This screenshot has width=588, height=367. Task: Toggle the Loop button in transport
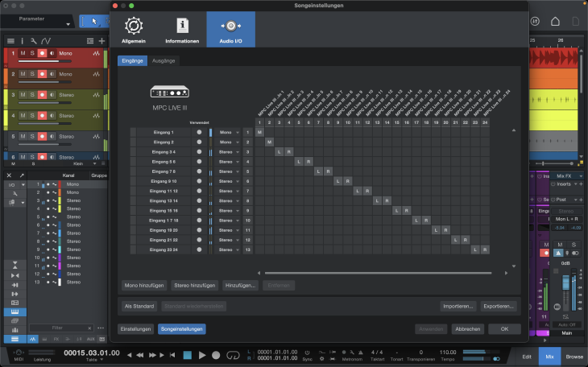(234, 354)
